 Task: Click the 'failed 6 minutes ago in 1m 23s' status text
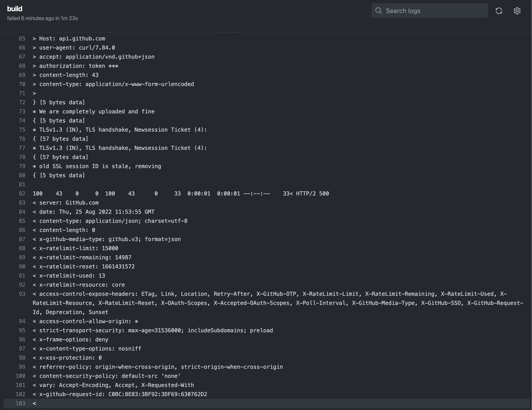click(x=42, y=18)
